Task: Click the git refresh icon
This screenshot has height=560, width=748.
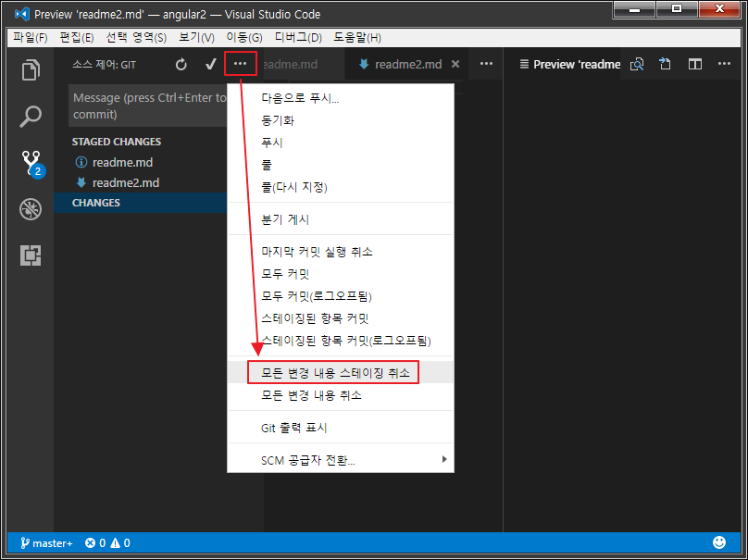Action: pyautogui.click(x=181, y=64)
